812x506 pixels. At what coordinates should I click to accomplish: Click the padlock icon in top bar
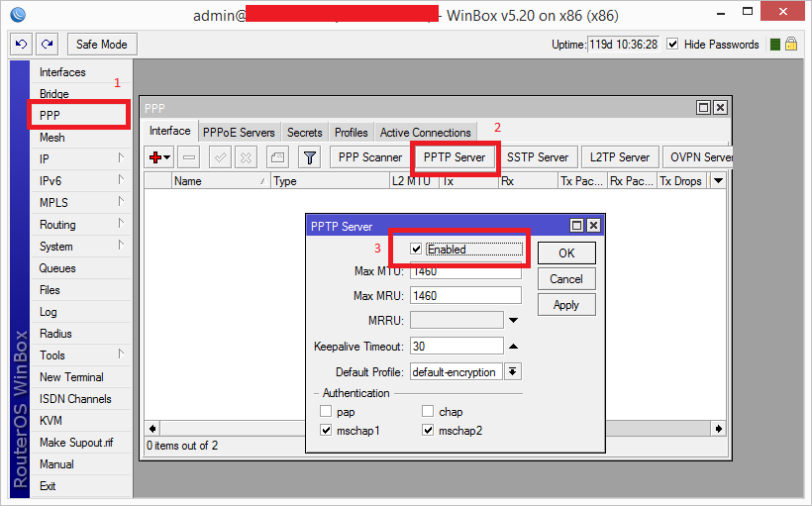791,44
